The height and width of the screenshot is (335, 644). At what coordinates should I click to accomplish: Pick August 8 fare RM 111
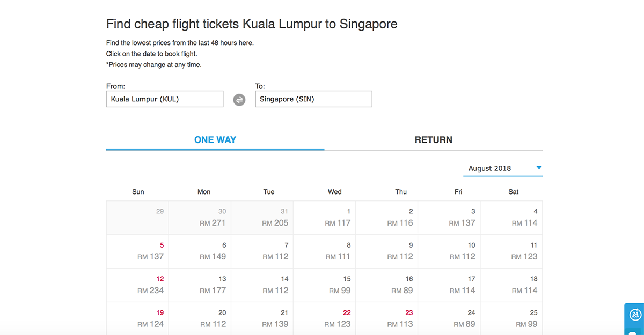tap(324, 251)
